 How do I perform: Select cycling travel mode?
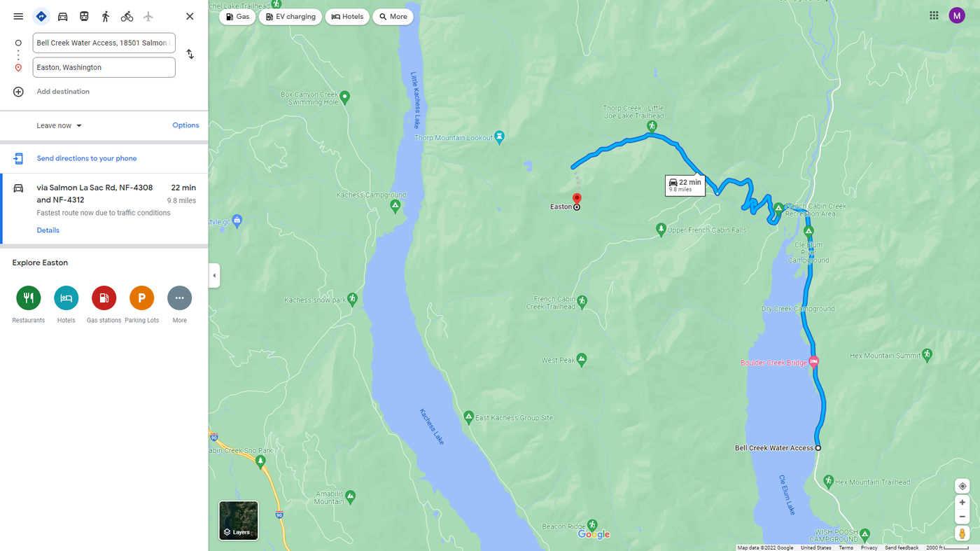(127, 16)
